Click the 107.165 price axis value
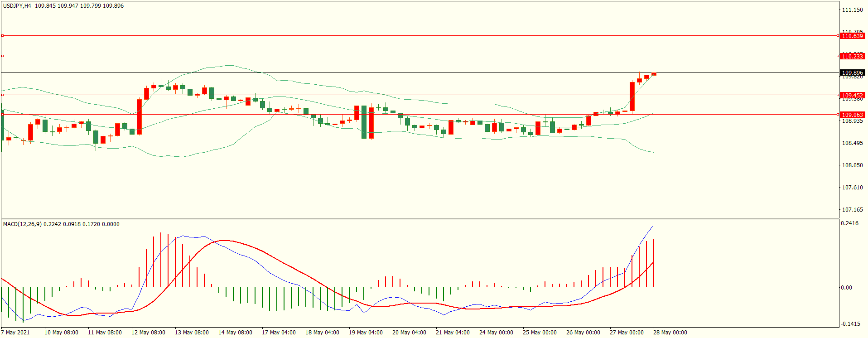The image size is (868, 338). (852, 210)
